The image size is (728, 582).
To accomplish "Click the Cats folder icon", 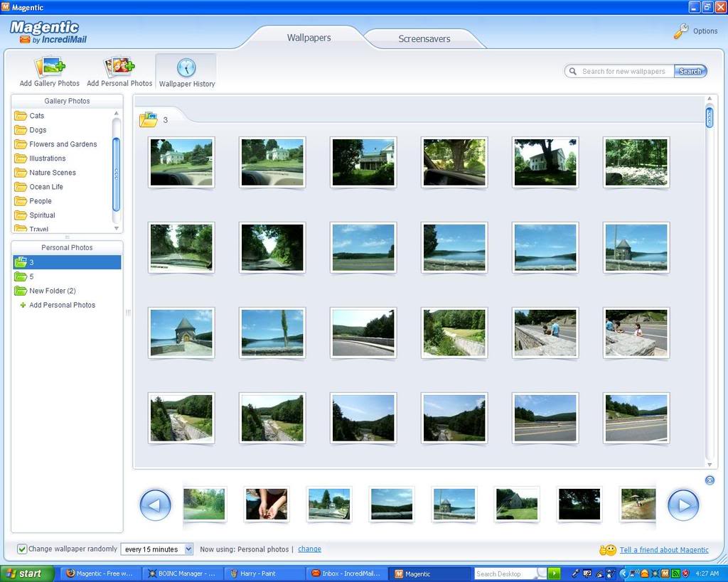I will pos(21,116).
